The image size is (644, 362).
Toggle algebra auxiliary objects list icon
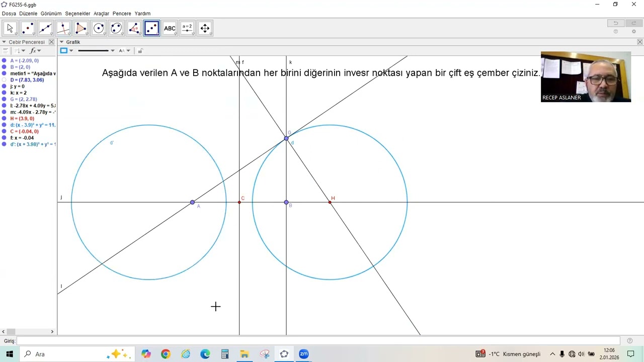[x=6, y=51]
